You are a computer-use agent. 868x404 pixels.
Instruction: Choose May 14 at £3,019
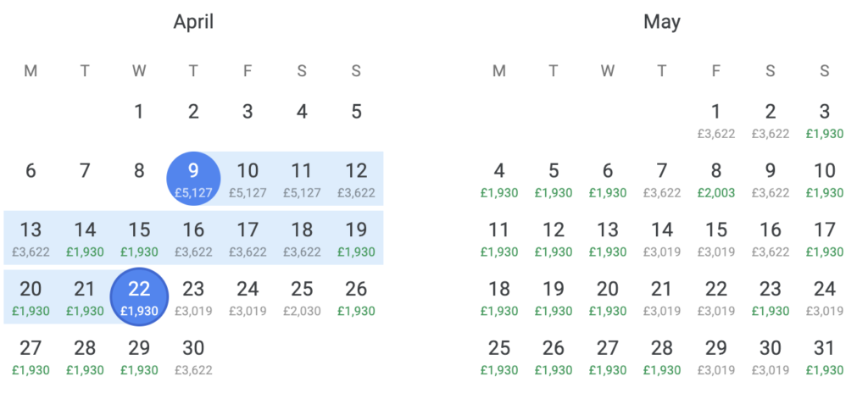coord(662,238)
